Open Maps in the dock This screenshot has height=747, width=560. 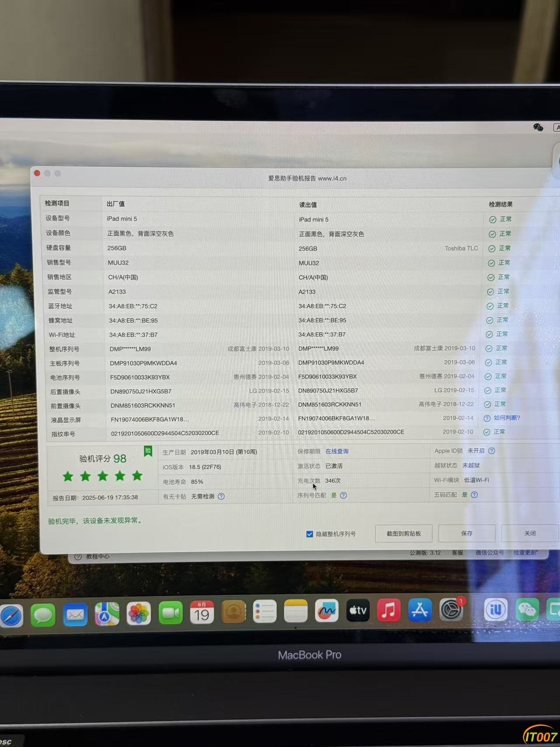pos(107,614)
